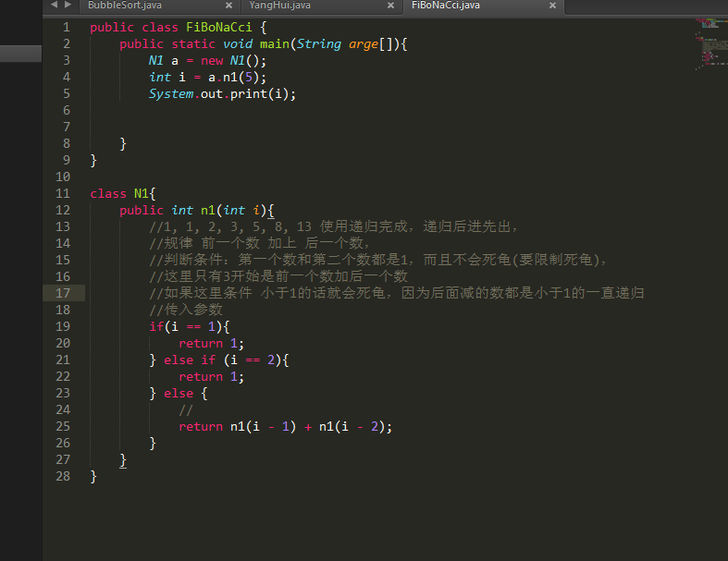Close the YangHui.java tab
This screenshot has width=728, height=561.
tap(391, 6)
